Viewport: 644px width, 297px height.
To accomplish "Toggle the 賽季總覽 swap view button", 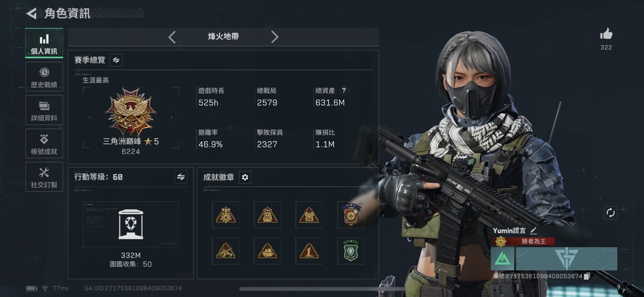I will pos(116,60).
